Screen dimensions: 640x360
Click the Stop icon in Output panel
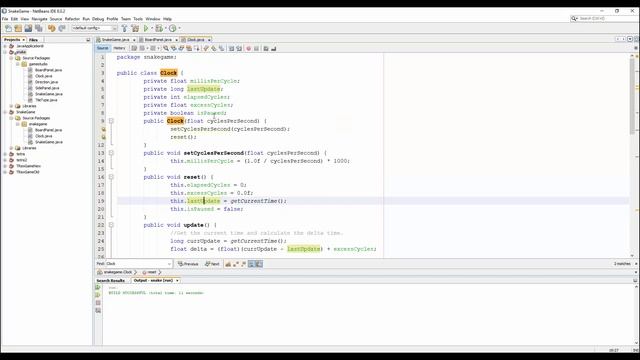(x=98, y=303)
